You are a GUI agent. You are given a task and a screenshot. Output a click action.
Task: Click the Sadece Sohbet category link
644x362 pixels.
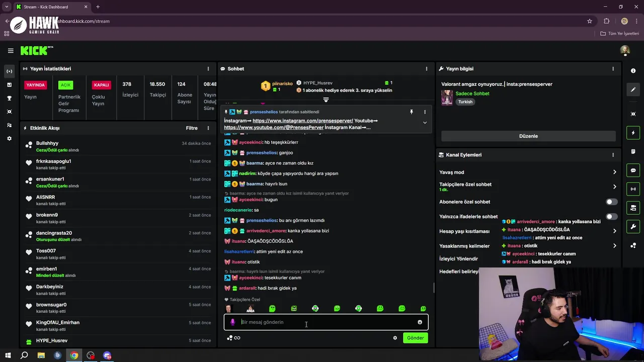[472, 94]
